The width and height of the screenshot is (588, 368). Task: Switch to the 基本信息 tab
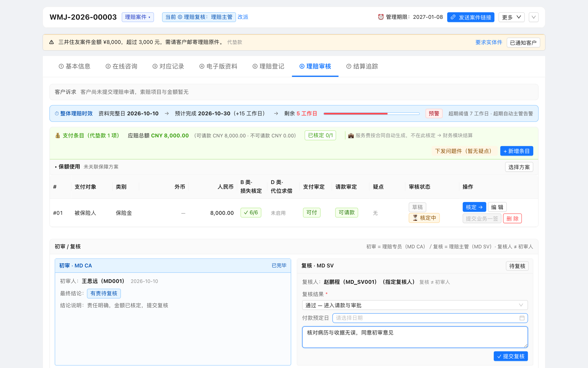pos(74,66)
